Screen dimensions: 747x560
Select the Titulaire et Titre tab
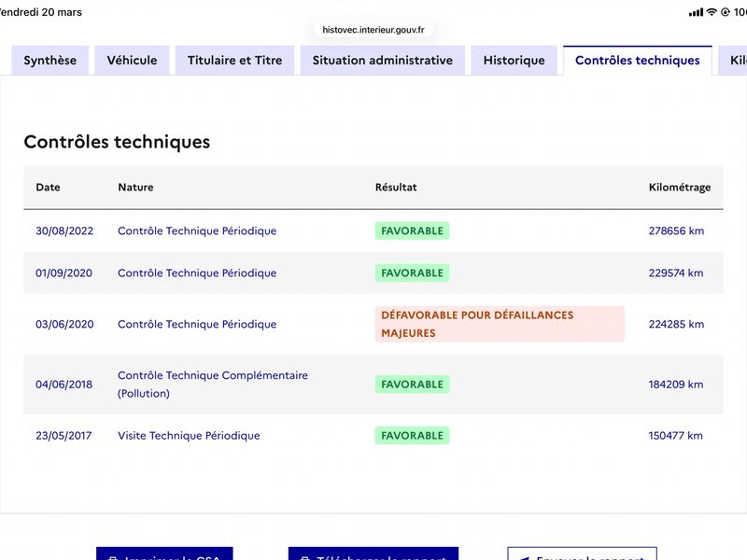[235, 61]
